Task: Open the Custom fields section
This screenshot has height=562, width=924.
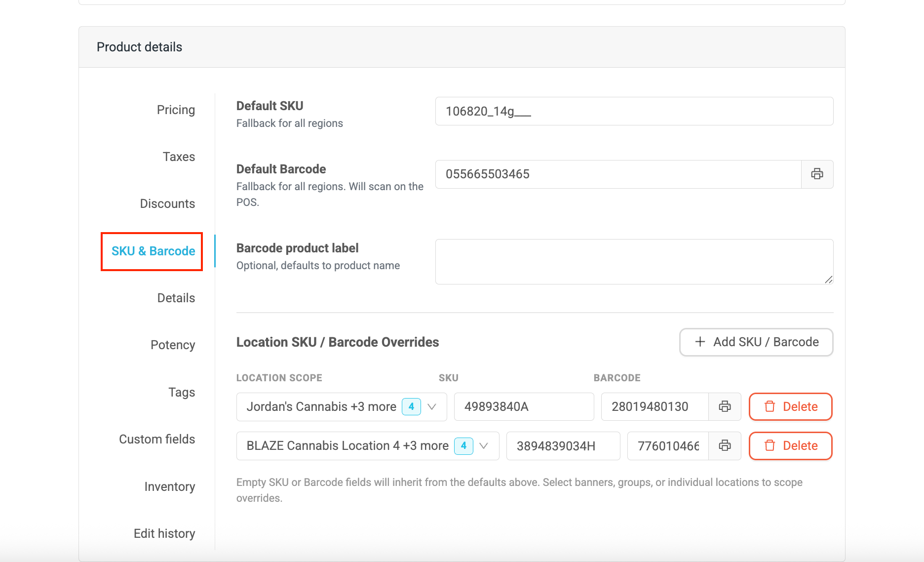Action: coord(157,439)
